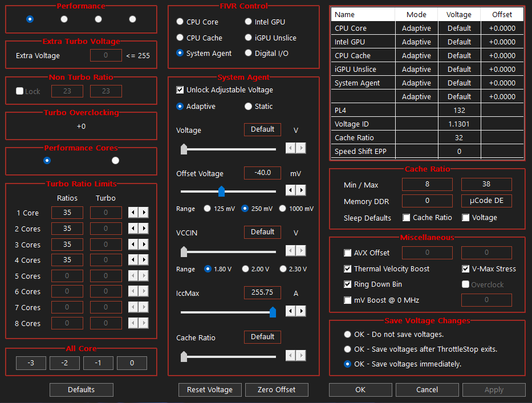Screen dimensions: 532x403
Task: Select the Digital I/O radio button
Action: (249, 53)
